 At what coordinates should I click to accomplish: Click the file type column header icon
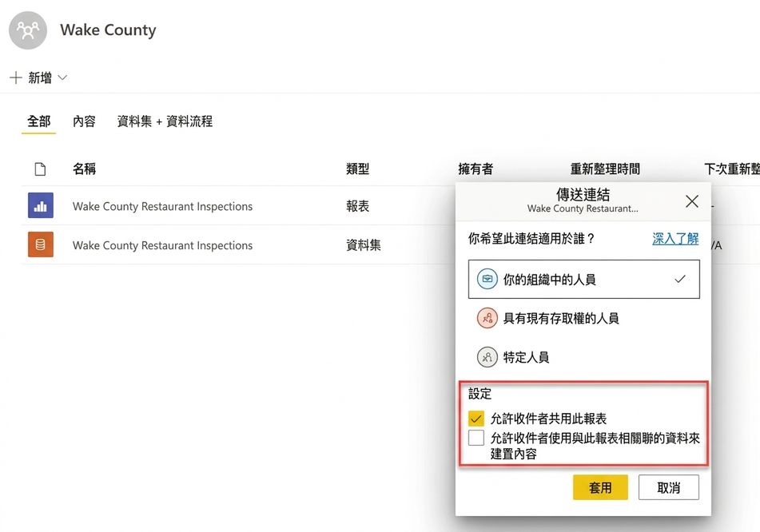coord(40,169)
